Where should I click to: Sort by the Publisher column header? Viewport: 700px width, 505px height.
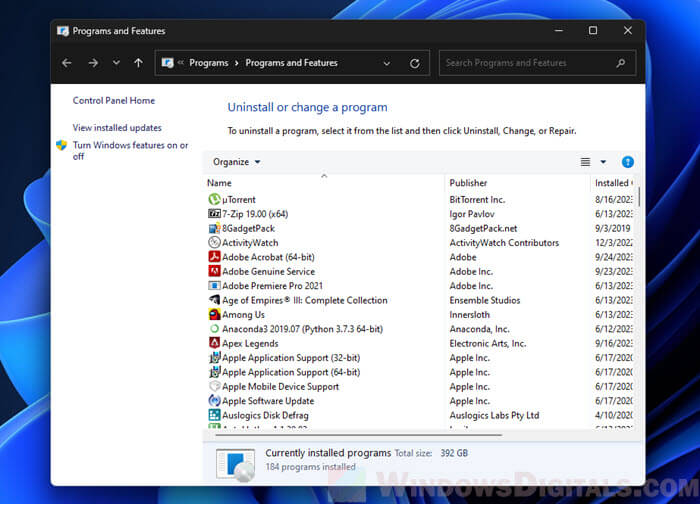(x=468, y=183)
